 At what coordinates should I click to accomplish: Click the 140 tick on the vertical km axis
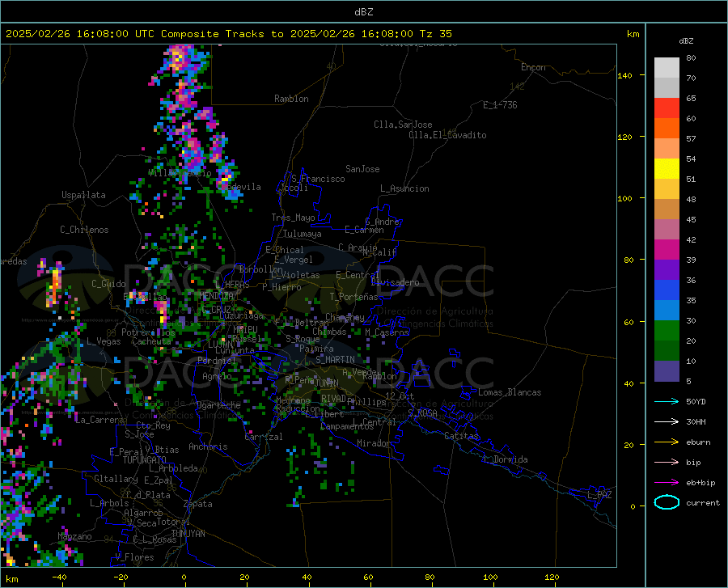624,75
